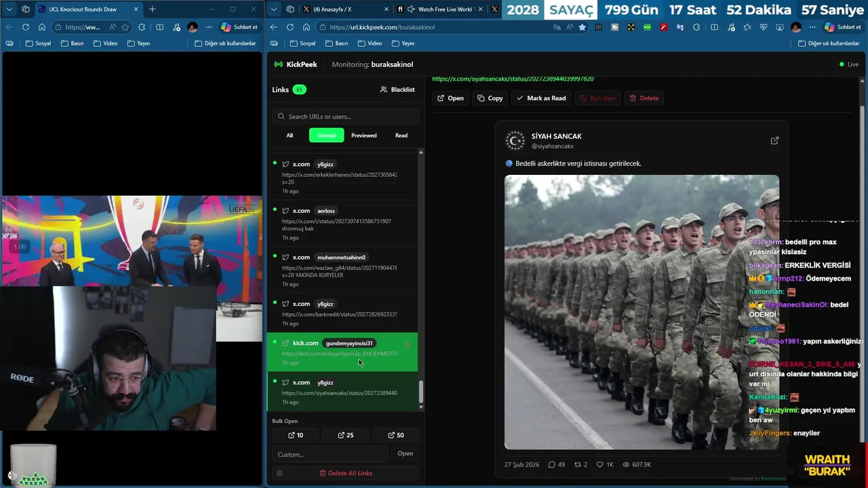Switch to the (4) Anasayfa / X tab

[344, 9]
